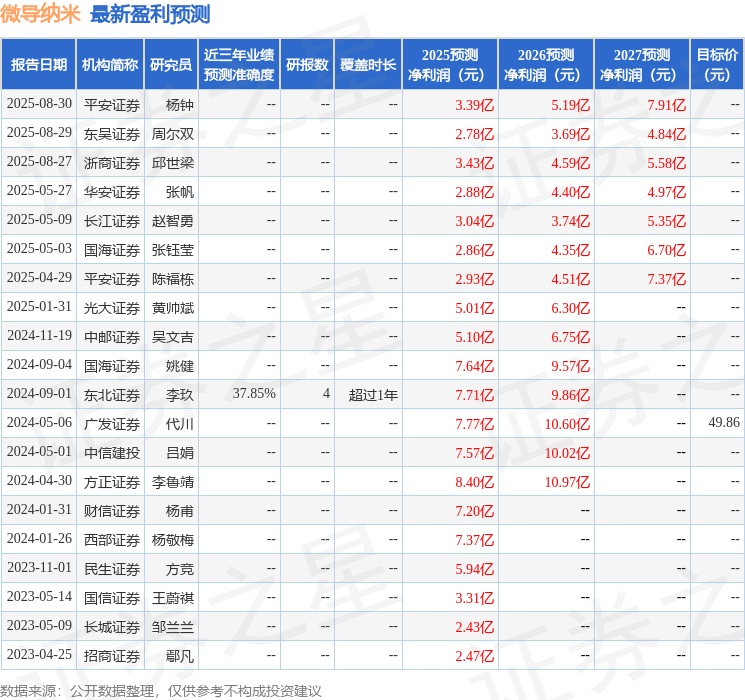Image resolution: width=745 pixels, height=700 pixels.
Task: Click the 研究员 column header
Action: [x=171, y=64]
